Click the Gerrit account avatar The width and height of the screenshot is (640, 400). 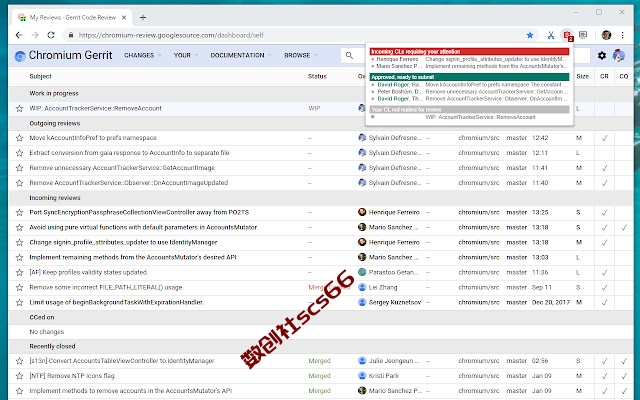point(618,55)
